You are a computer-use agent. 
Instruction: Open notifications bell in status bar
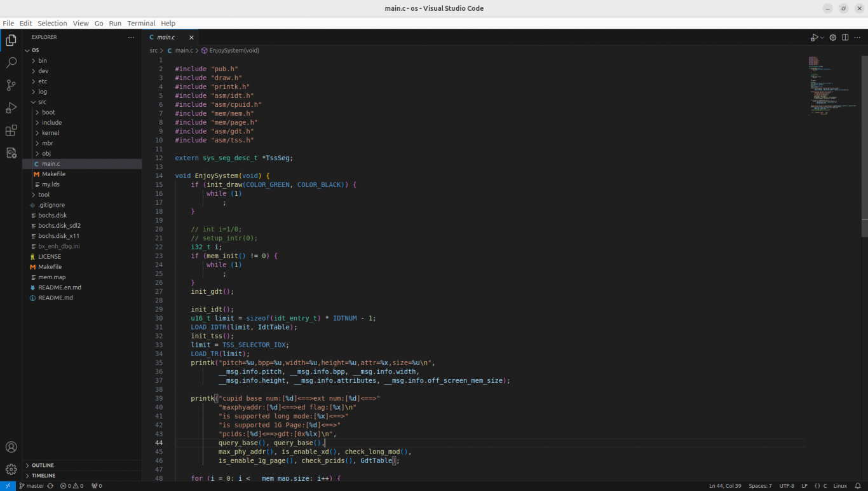[x=857, y=486]
